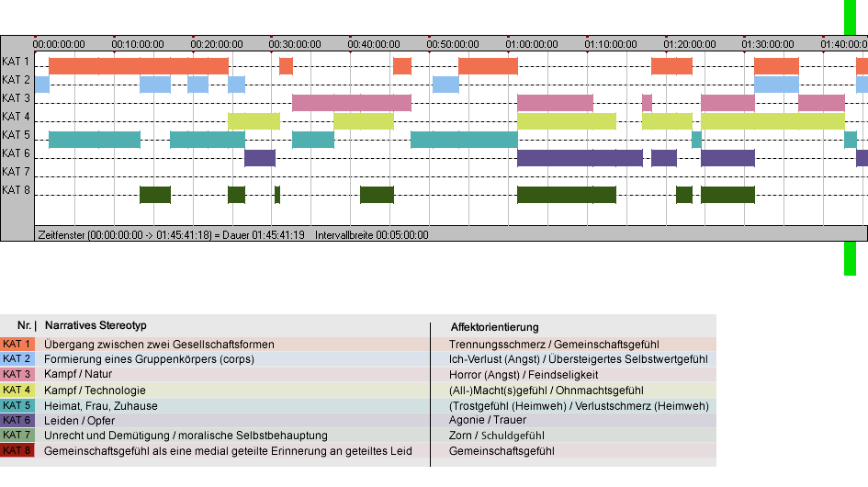The height and width of the screenshot is (487, 868).
Task: Click the longest dark green bar in KAT 8 row
Action: [x=567, y=195]
